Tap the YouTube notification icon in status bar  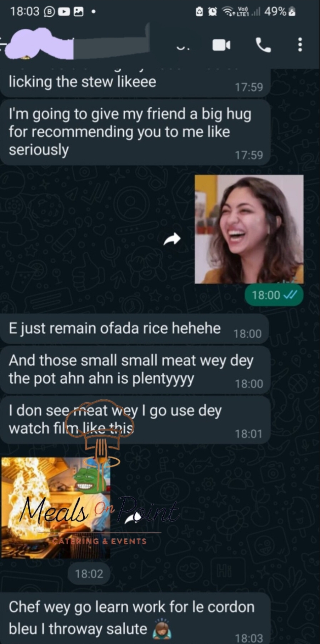click(64, 12)
